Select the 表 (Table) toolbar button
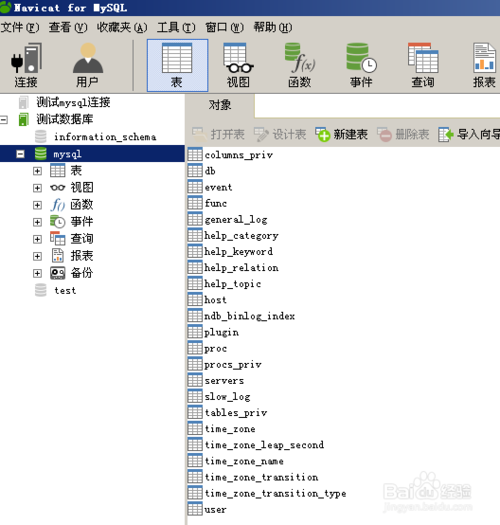 pyautogui.click(x=177, y=65)
